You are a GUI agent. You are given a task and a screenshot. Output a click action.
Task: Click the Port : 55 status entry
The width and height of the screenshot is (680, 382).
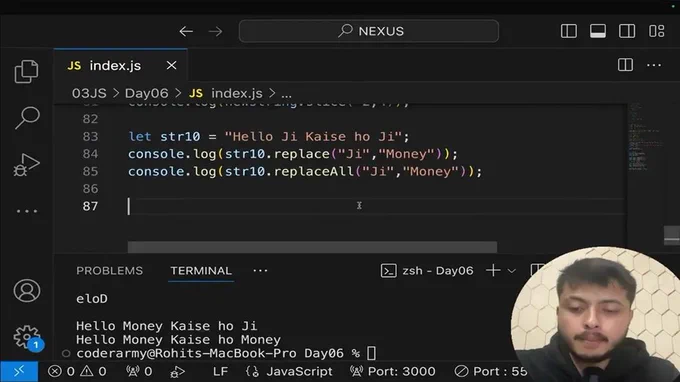pos(490,372)
